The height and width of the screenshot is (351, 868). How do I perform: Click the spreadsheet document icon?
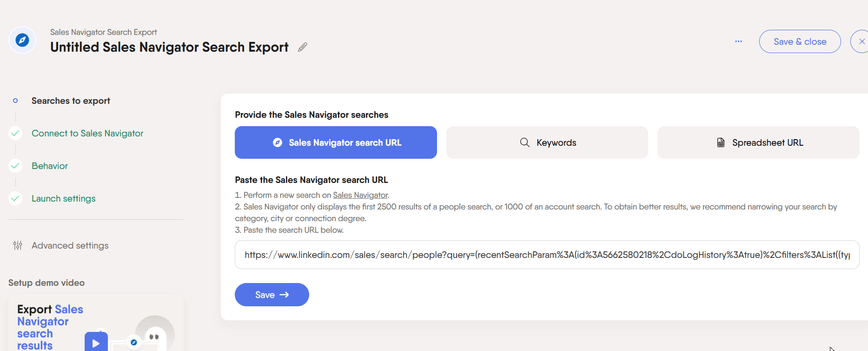(x=721, y=142)
